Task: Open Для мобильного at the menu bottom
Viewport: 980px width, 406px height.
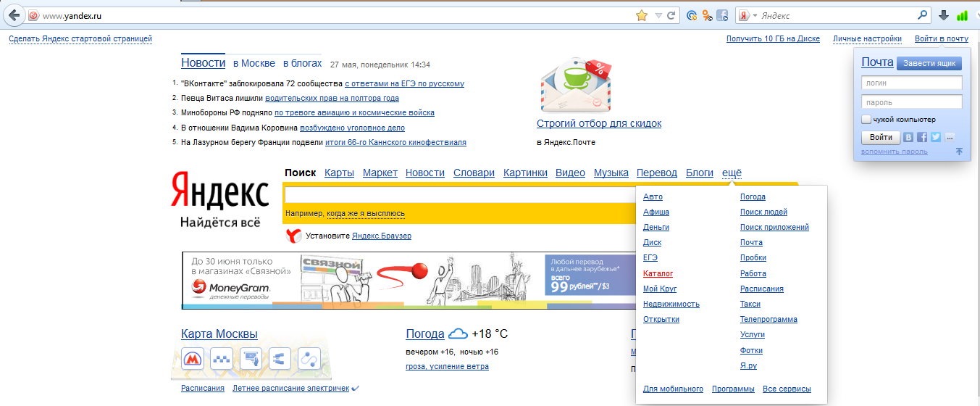Action: coord(673,389)
